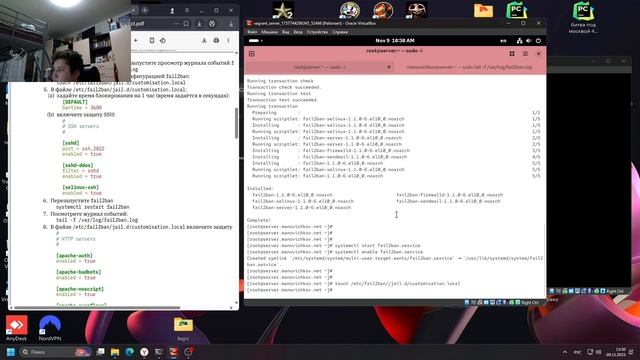
Task: Click the '[sshd]' section header in PDF
Action: pyautogui.click(x=71, y=143)
